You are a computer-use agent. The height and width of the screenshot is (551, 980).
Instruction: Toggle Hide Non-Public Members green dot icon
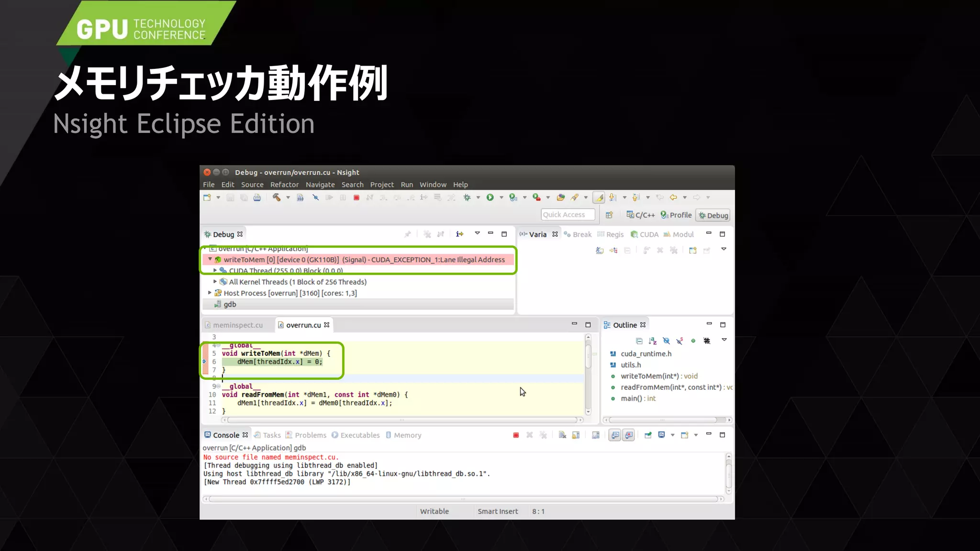click(x=693, y=341)
